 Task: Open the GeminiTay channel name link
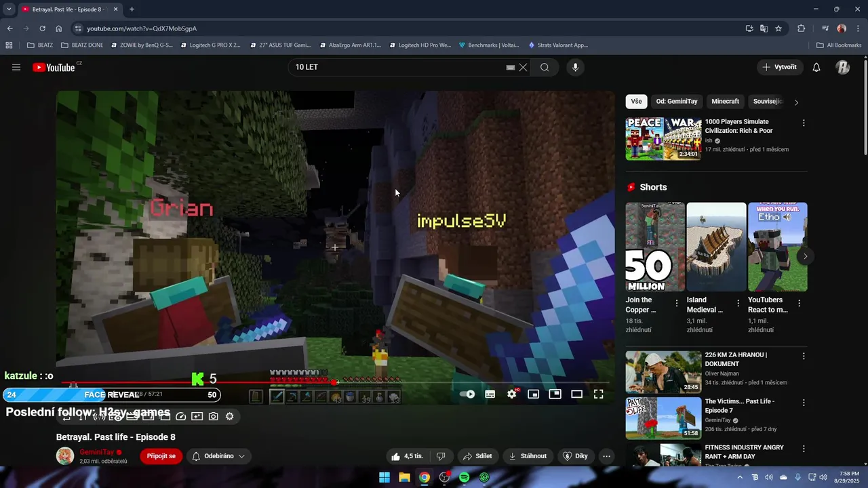(x=96, y=452)
